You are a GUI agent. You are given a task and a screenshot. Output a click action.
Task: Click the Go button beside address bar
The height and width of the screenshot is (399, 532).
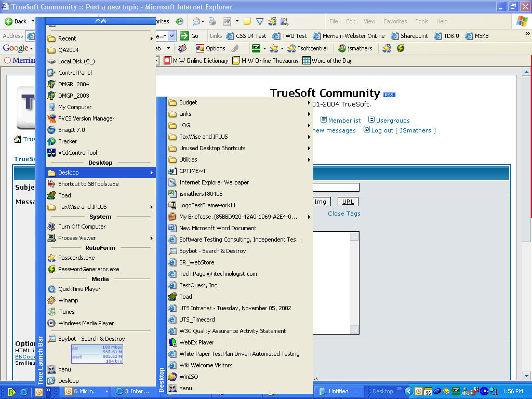190,36
